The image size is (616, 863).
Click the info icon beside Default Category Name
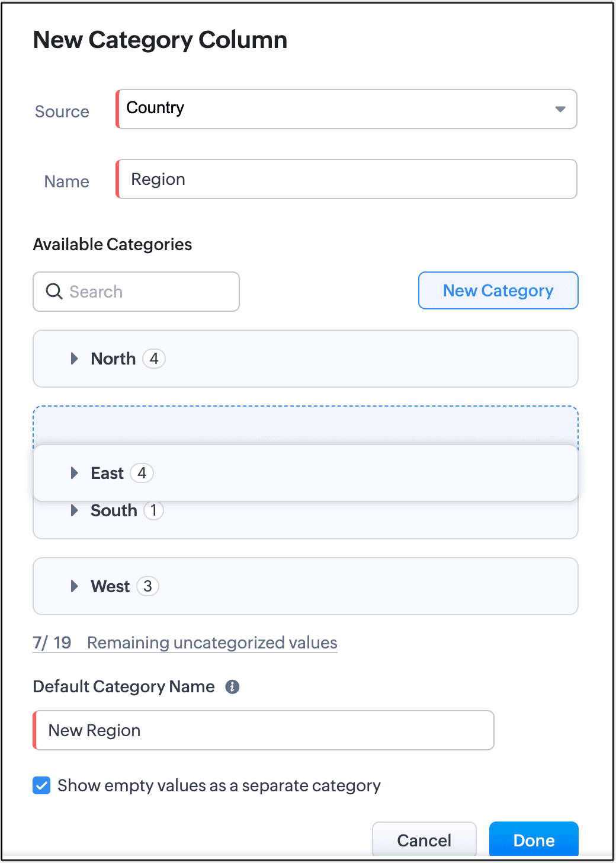coord(232,686)
